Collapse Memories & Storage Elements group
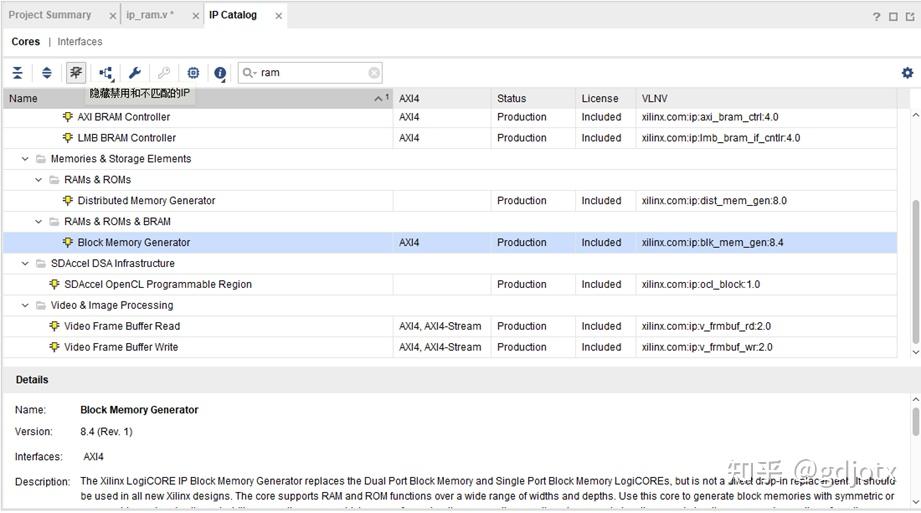This screenshot has height=513, width=921. [26, 159]
